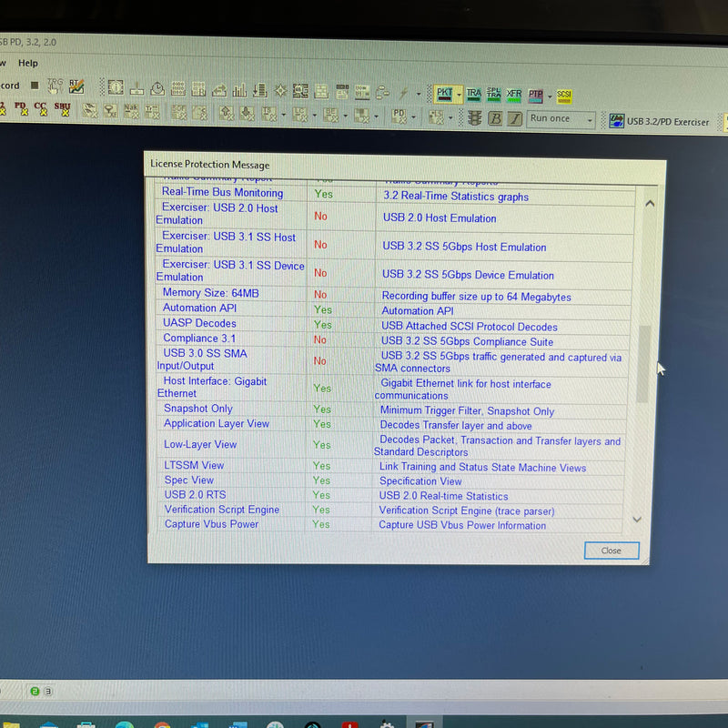728x728 pixels.
Task: Open the Help menu
Action: click(28, 64)
